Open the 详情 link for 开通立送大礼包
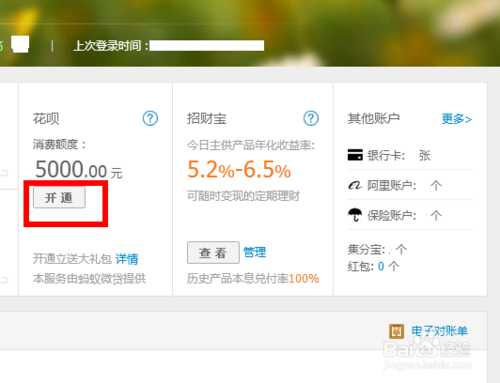 pyautogui.click(x=127, y=259)
